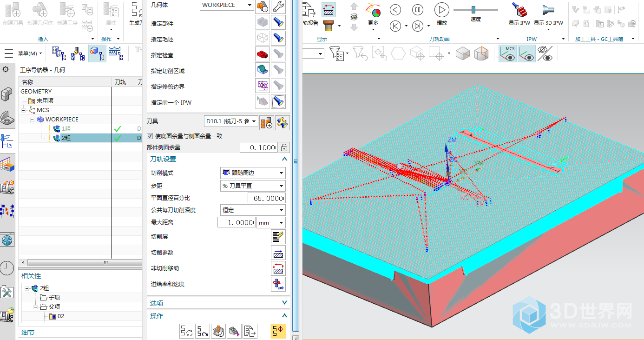Toggle tool path display icon in 显示 group

point(329,9)
